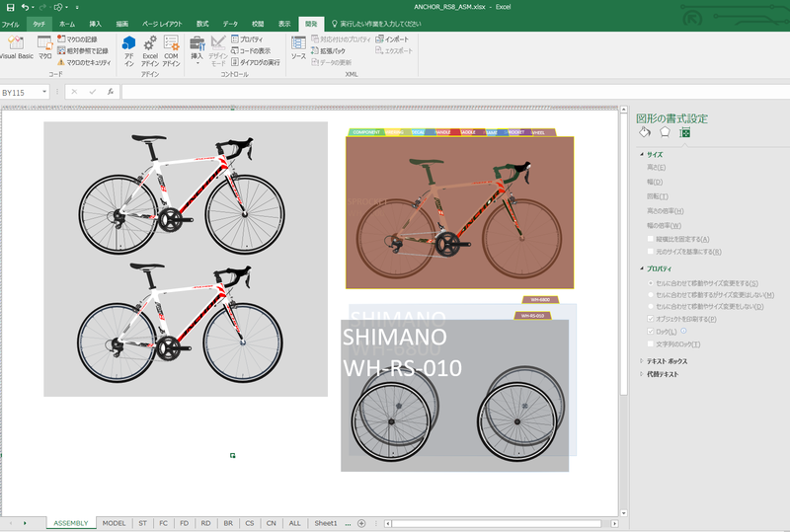Open the マクロ (Macros) list
This screenshot has height=532, width=790.
coord(44,48)
